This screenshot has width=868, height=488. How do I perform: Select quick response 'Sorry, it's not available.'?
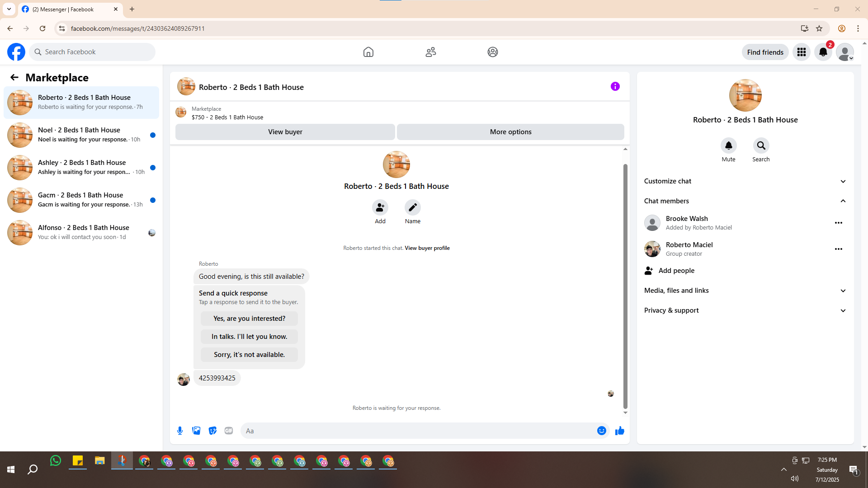(x=249, y=355)
